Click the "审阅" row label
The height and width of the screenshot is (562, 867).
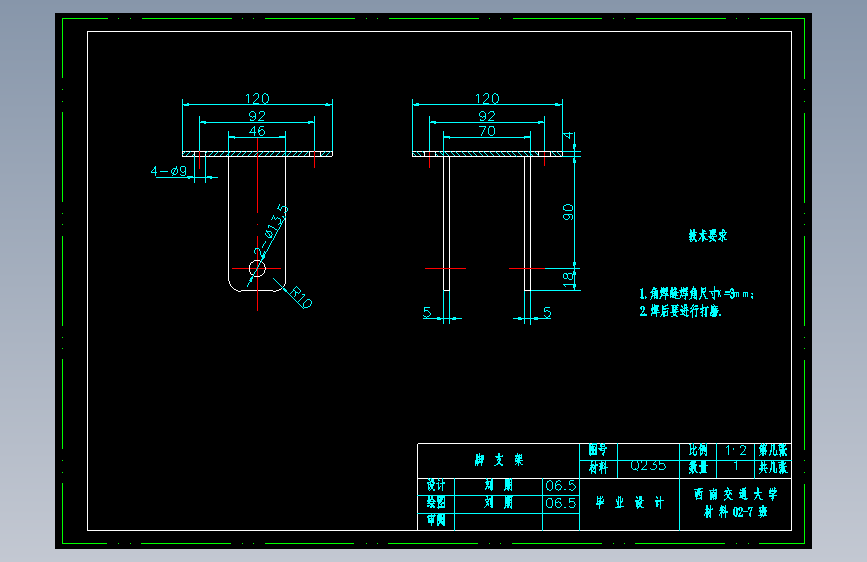(436, 521)
